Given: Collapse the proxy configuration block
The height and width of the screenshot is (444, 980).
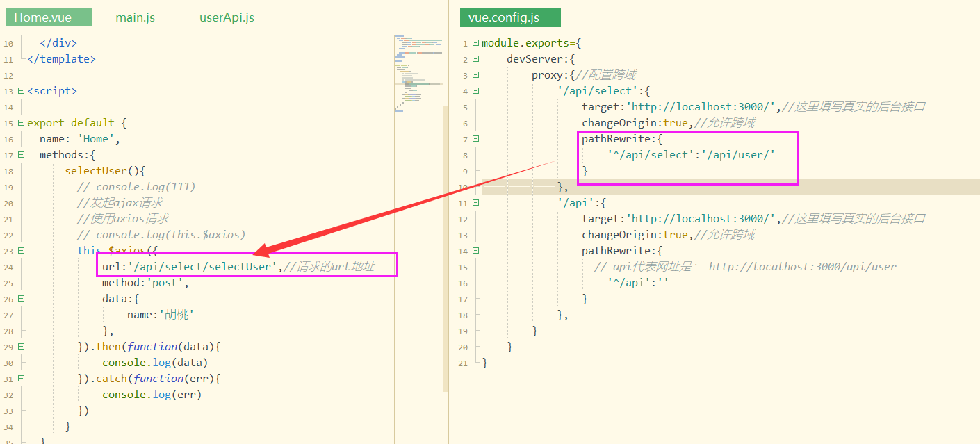Looking at the screenshot, I should click(475, 74).
